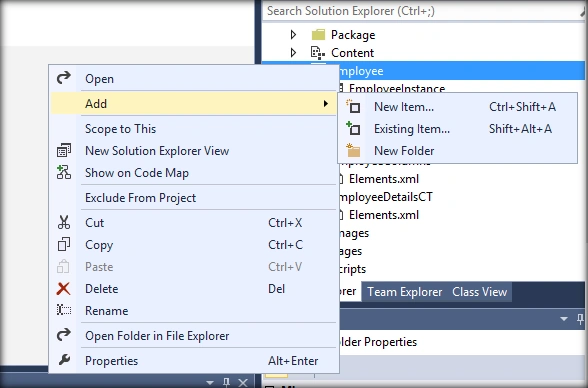Click the Cut scissors icon

[x=64, y=222]
